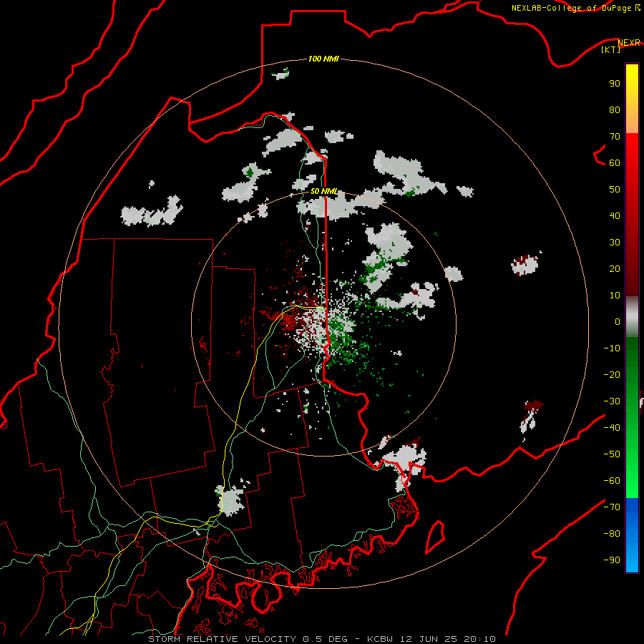644x644 pixels.
Task: Click the positive 90 scale value
Action: 615,84
